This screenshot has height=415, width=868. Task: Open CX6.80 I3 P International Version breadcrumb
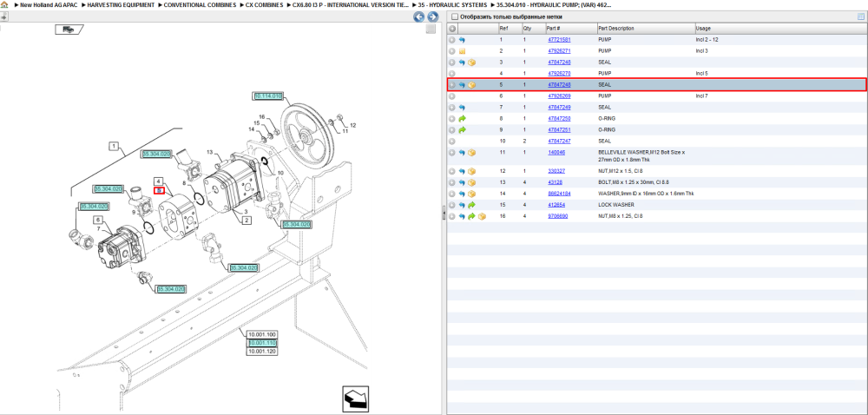pos(351,4)
